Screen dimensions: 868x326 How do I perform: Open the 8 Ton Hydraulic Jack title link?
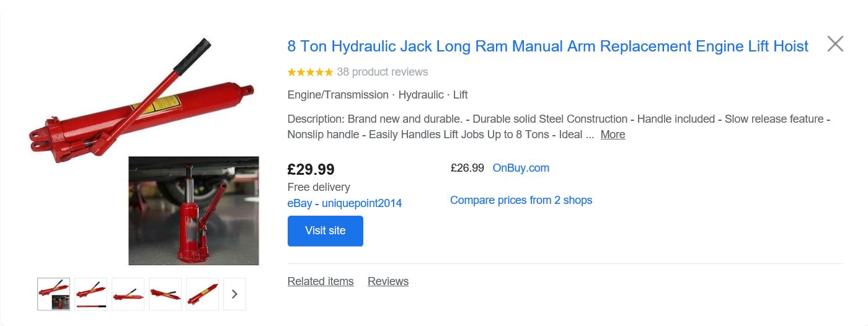[x=548, y=46]
